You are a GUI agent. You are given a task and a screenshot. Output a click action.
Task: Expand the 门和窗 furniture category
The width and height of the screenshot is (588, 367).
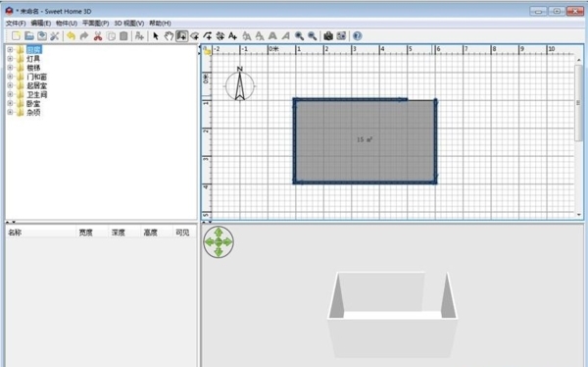[10, 77]
